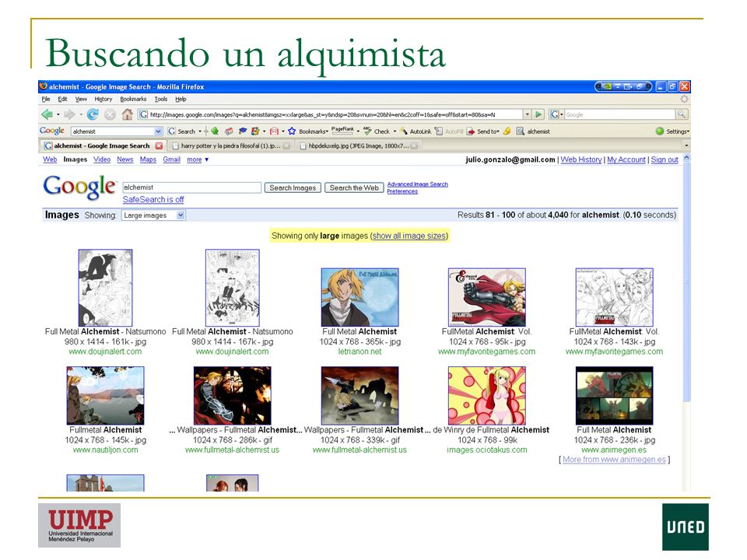The width and height of the screenshot is (747, 560).
Task: Open the www.nautiljon.com Fullmetal Alchemist thumbnail
Action: tap(105, 395)
